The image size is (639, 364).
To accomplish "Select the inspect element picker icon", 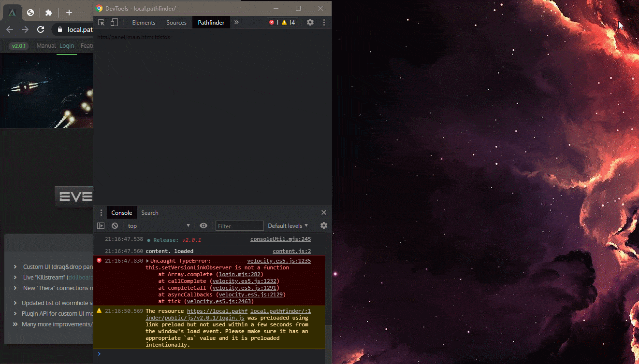I will [101, 23].
